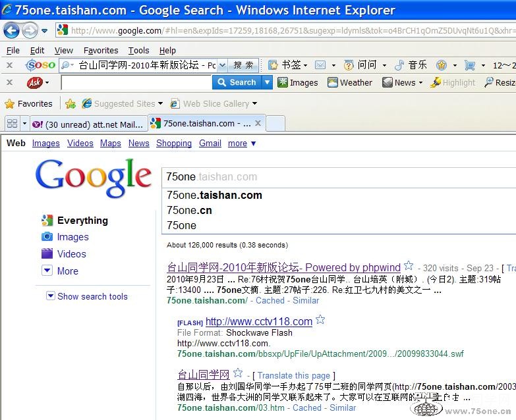Select the Images filter in the sidebar
Screen dimensions: 516x420
click(x=65, y=237)
